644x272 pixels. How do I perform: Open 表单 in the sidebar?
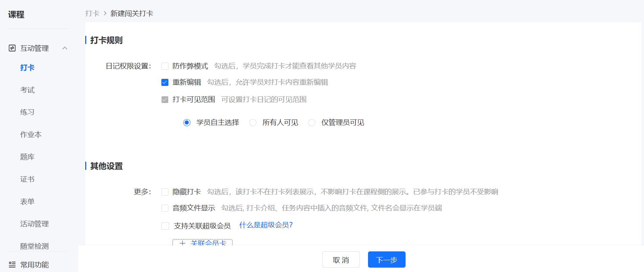coord(27,202)
